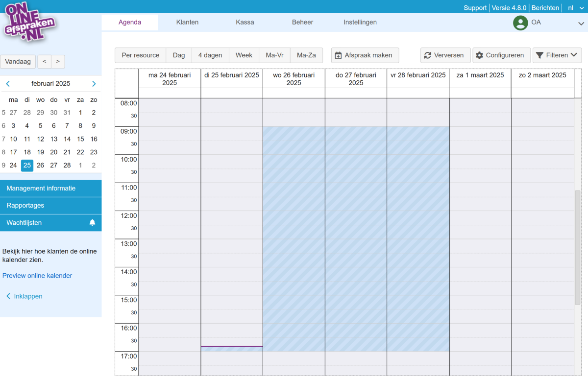Open the Kassa tab
This screenshot has width=588, height=380.
point(245,22)
